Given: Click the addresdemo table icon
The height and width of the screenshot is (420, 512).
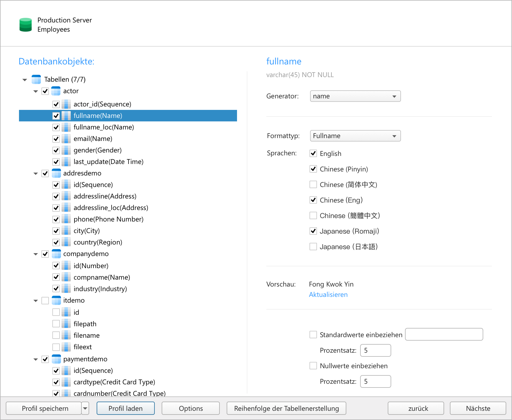Looking at the screenshot, I should point(56,173).
